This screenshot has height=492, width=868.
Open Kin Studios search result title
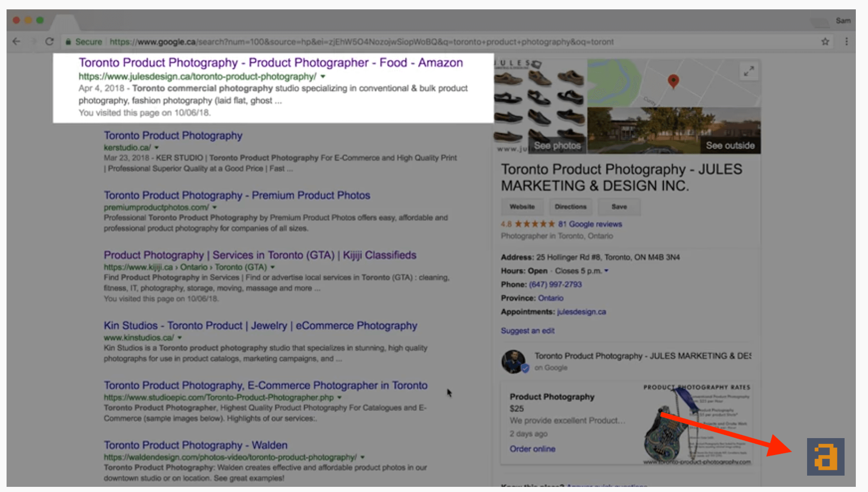[260, 326]
